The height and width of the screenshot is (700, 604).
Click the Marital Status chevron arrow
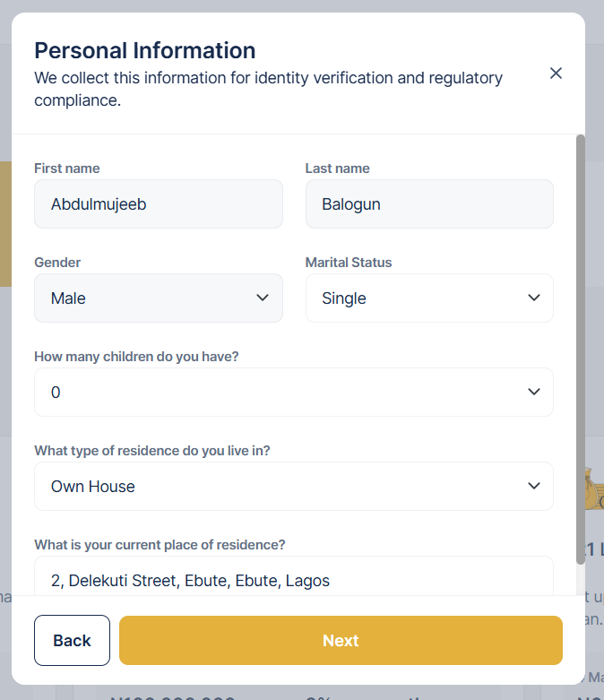[x=534, y=298]
